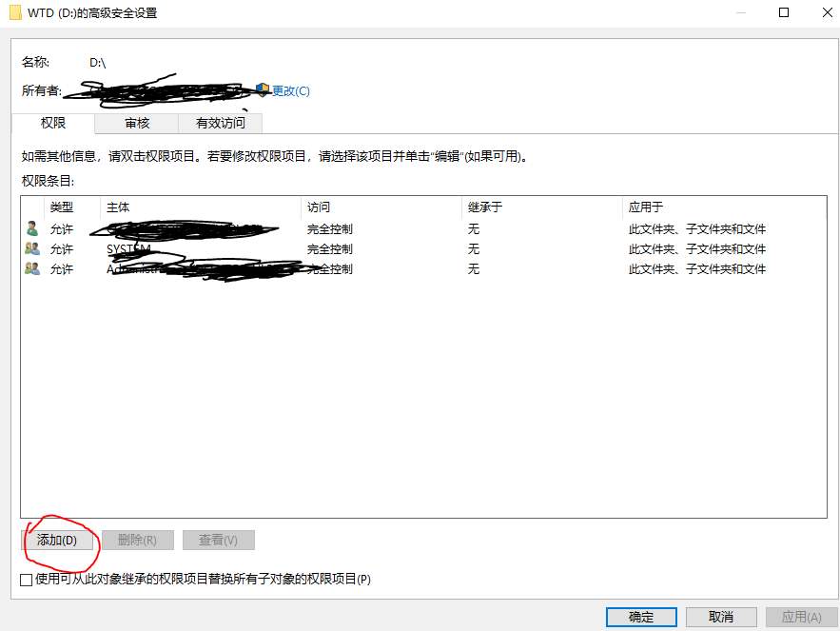Screen dimensions: 840x631
Task: Sort by the 类型 column header
Action: 72,207
